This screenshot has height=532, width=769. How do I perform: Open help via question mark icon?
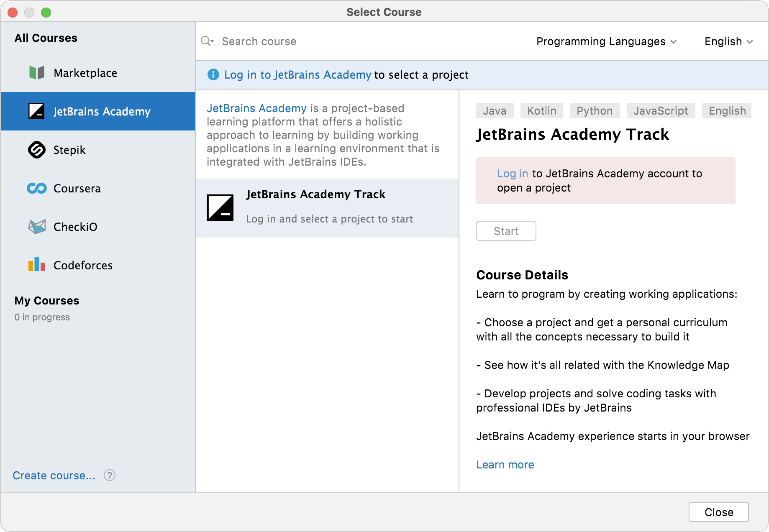(x=110, y=475)
